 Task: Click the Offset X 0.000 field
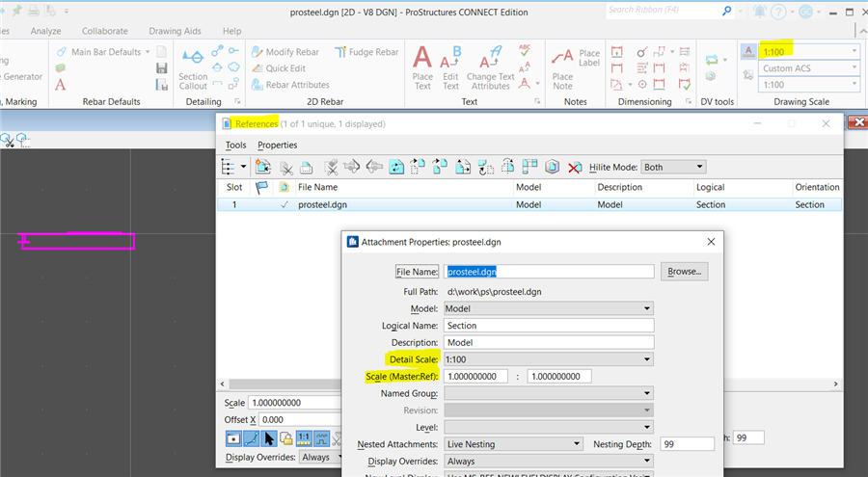(x=300, y=420)
